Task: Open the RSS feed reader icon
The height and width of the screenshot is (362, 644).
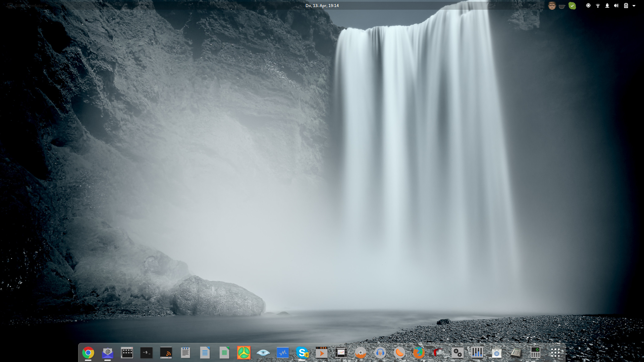Action: pos(166,353)
